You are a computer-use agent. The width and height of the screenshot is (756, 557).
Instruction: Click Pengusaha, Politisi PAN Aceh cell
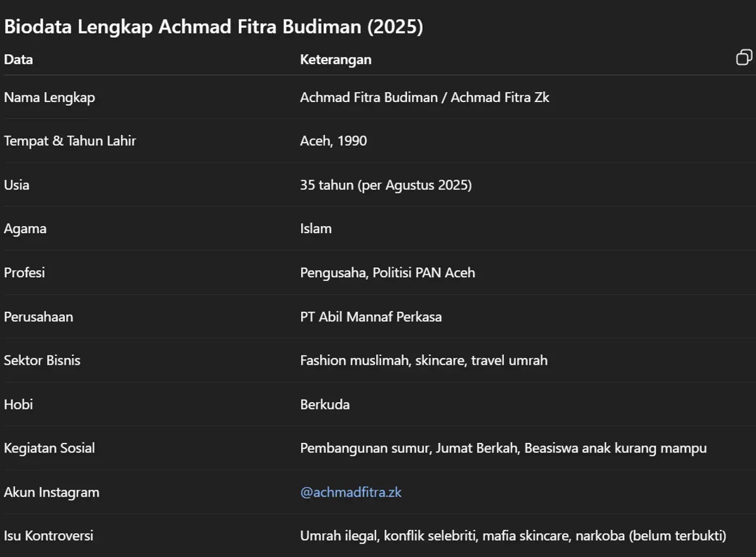[388, 273]
